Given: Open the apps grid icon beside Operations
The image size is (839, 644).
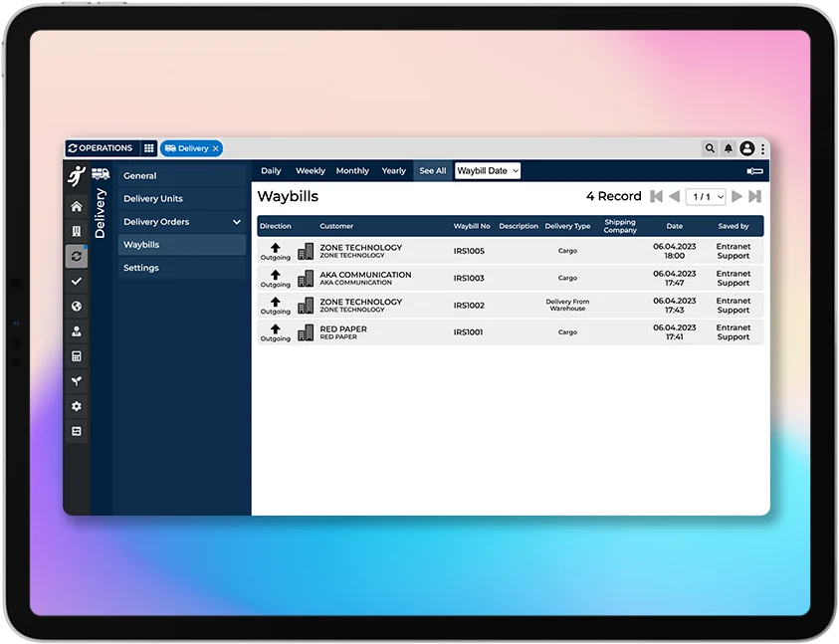Looking at the screenshot, I should (149, 148).
